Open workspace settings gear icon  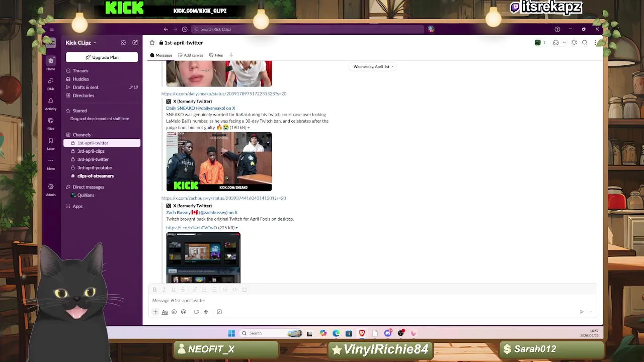pos(123,43)
